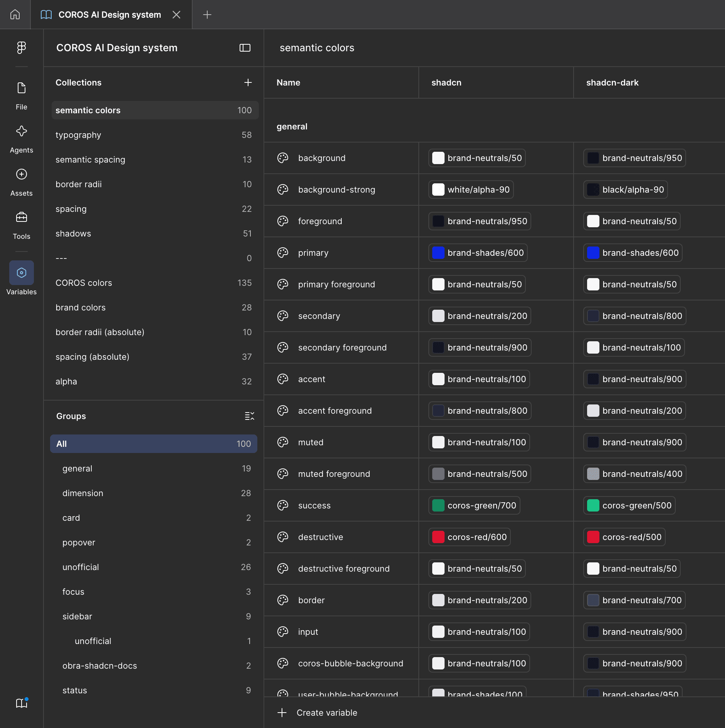Click the color icon for secondary variable
The image size is (725, 728).
coord(283,316)
